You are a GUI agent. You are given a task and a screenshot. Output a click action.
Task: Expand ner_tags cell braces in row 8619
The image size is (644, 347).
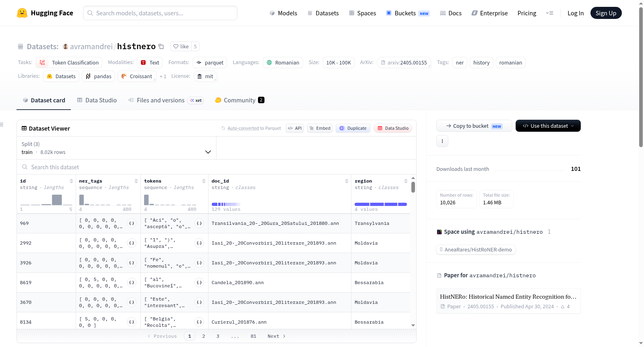[132, 283]
